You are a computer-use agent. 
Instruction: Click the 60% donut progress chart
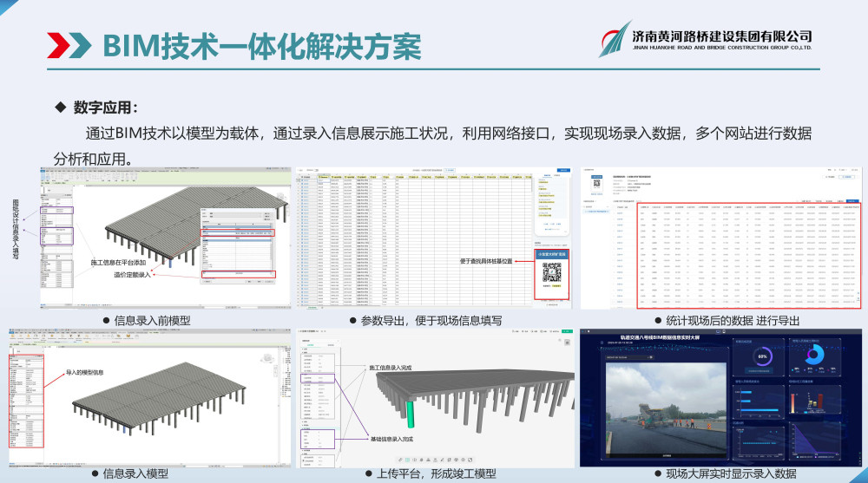tap(763, 356)
